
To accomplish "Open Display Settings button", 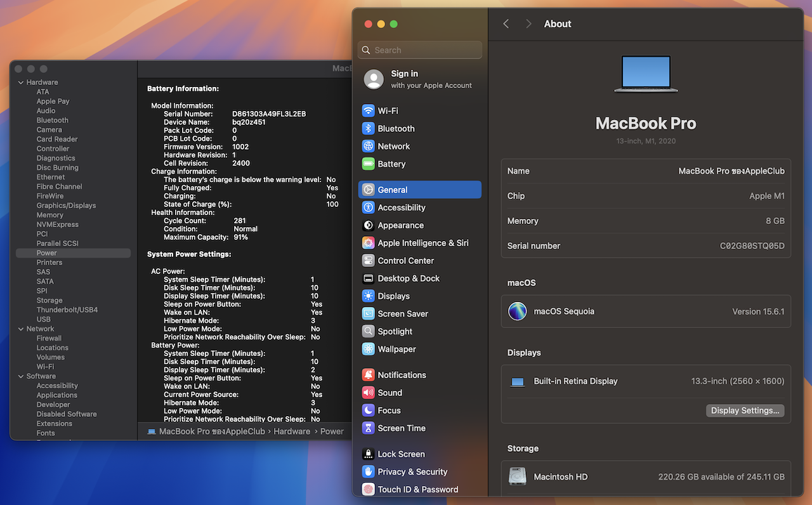I will tap(745, 410).
